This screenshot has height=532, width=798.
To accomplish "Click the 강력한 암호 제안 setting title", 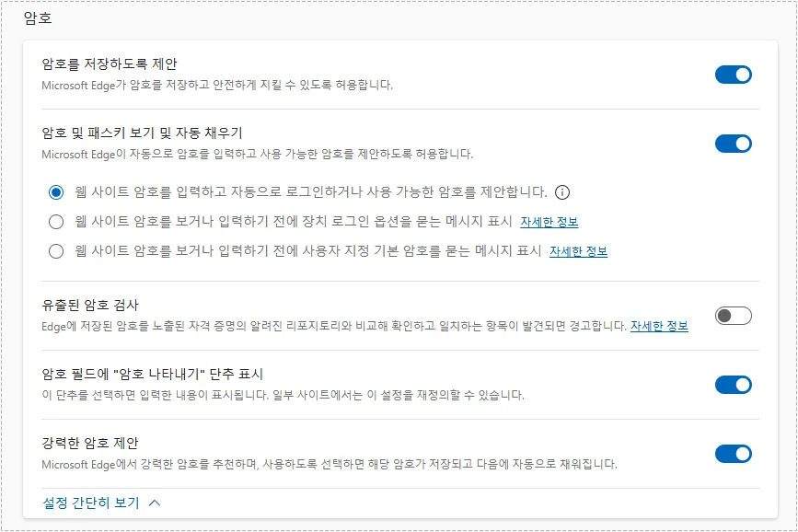I will pyautogui.click(x=90, y=443).
